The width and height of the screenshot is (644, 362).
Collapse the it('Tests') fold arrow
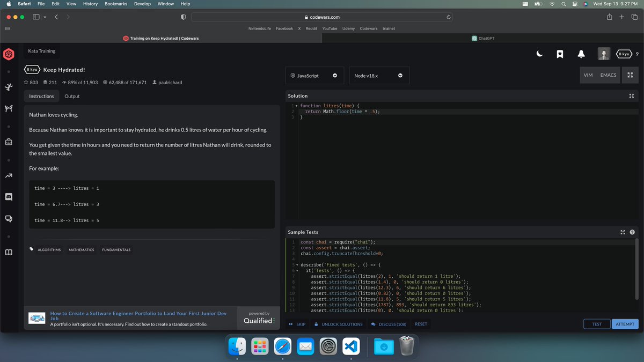point(296,270)
